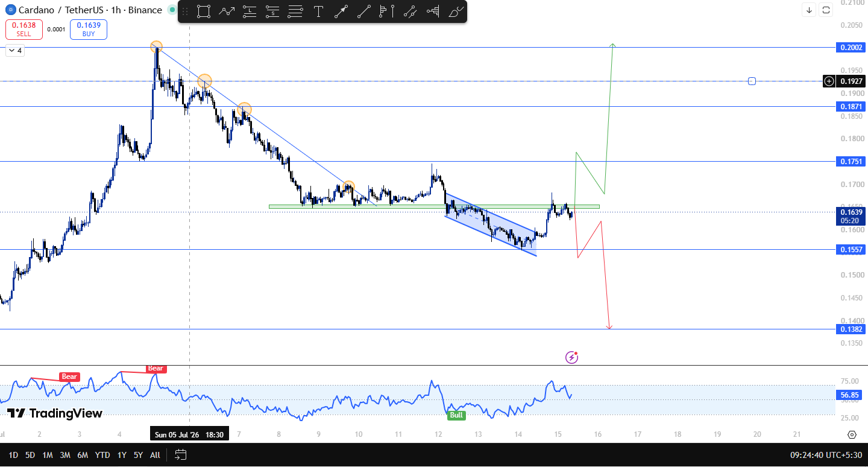The height and width of the screenshot is (467, 868).
Task: Select the volume profile with vertical line tool
Action: [387, 11]
